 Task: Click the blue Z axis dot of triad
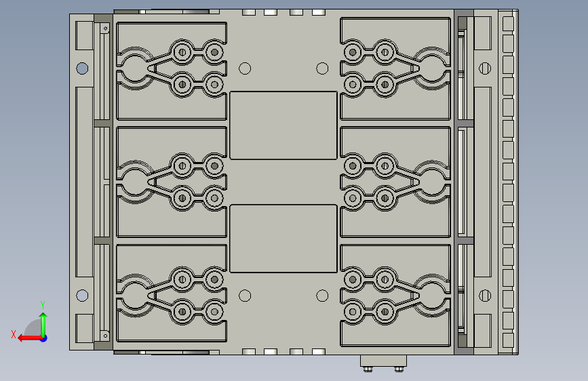tap(44, 338)
